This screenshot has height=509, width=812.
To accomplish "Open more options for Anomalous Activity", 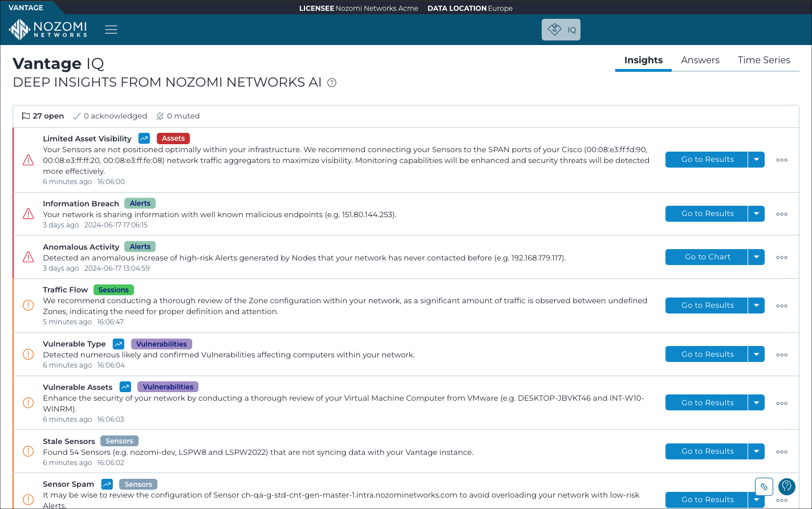I will (782, 258).
